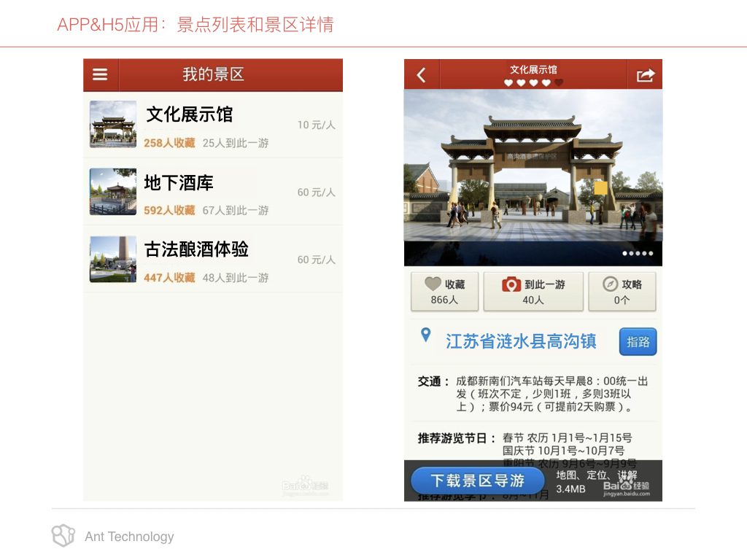The width and height of the screenshot is (747, 560).
Task: Click the 攻略 0个 button
Action: [x=622, y=292]
